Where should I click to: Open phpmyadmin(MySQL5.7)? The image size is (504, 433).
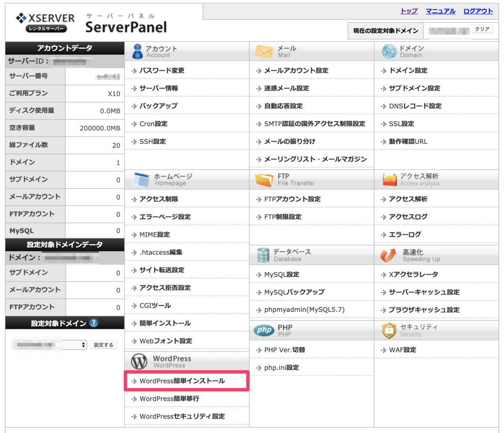(x=304, y=310)
